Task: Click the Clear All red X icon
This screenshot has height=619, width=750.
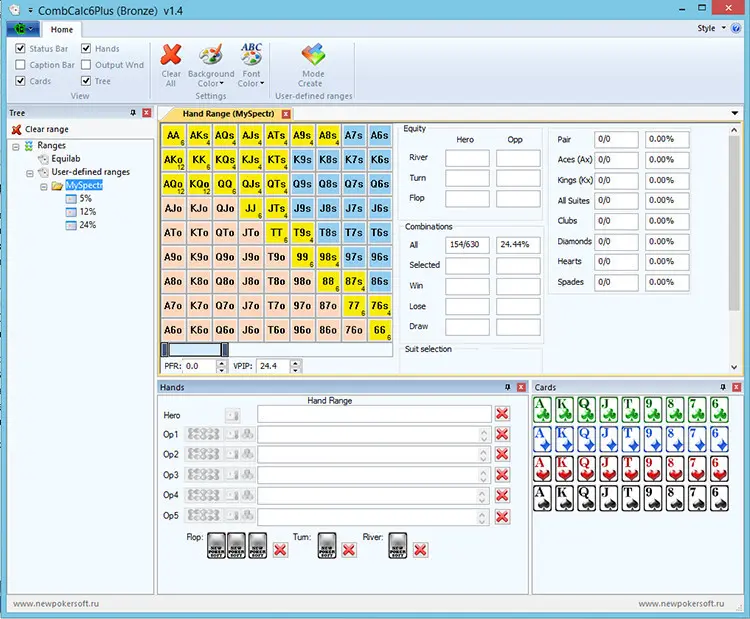Action: pos(171,55)
